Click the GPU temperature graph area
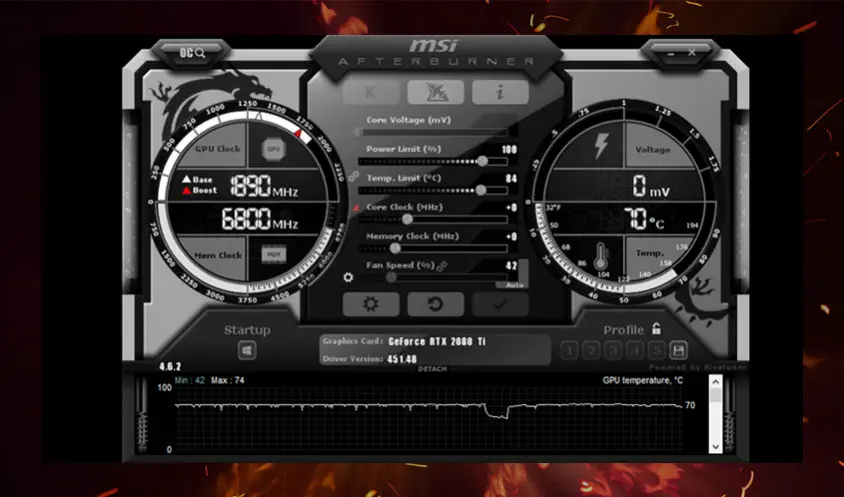Viewport: 844px width, 497px height. [430, 418]
